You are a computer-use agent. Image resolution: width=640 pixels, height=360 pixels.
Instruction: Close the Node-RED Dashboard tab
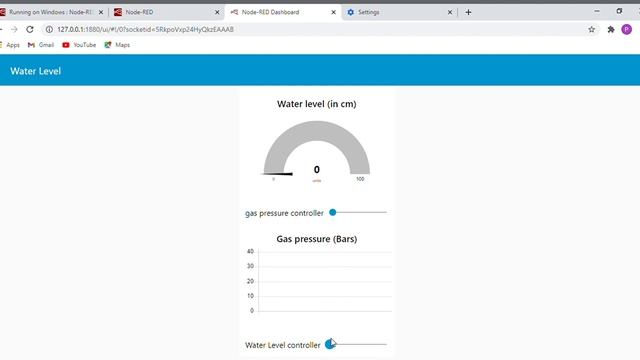333,12
